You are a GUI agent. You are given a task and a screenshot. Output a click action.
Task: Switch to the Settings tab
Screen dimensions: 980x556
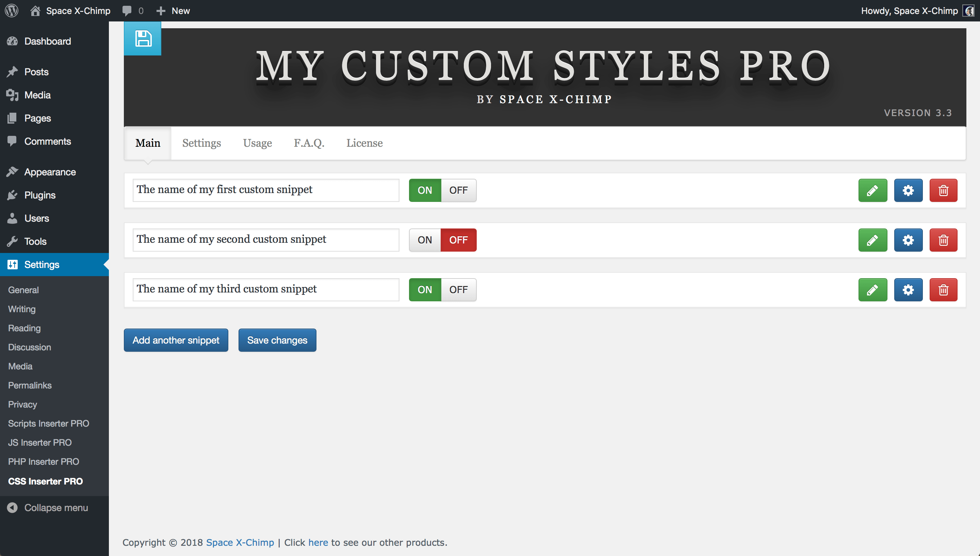click(201, 143)
